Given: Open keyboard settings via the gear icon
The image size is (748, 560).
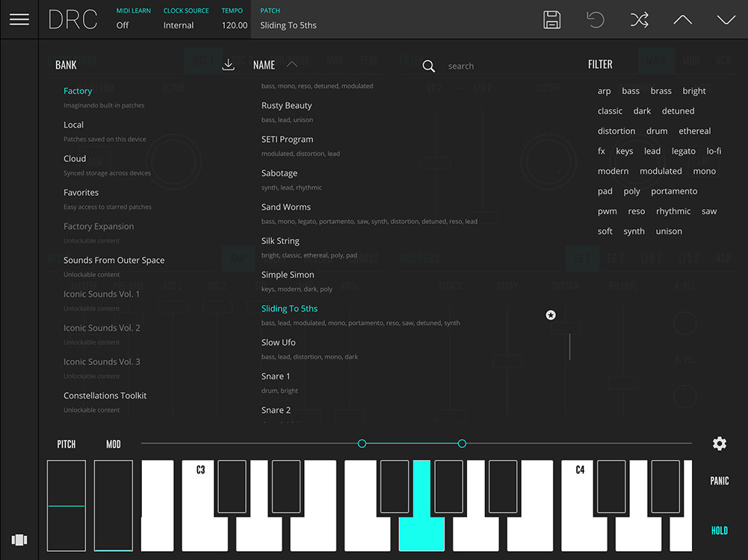Looking at the screenshot, I should [719, 444].
